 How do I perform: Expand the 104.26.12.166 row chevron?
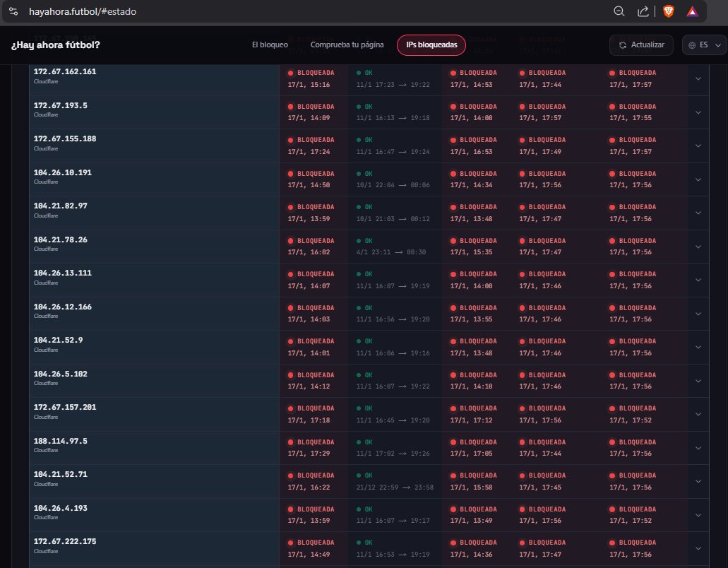[x=698, y=314]
